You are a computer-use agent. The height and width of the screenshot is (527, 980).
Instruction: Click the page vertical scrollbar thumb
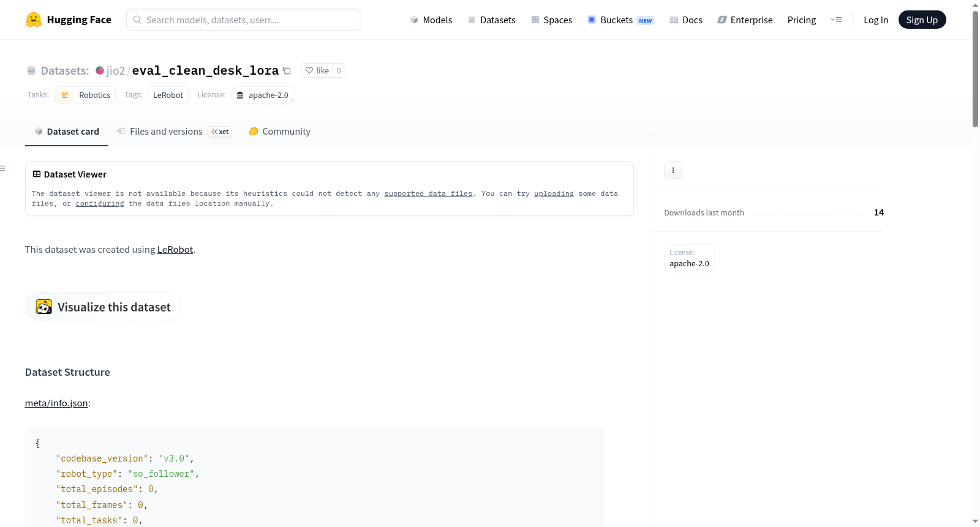click(975, 69)
